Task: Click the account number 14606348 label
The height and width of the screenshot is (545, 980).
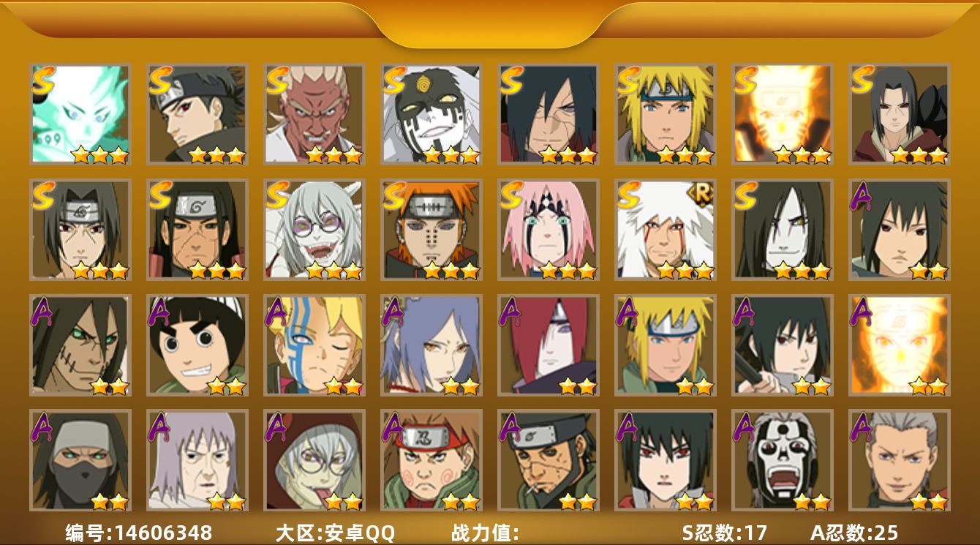Action: pos(138,533)
